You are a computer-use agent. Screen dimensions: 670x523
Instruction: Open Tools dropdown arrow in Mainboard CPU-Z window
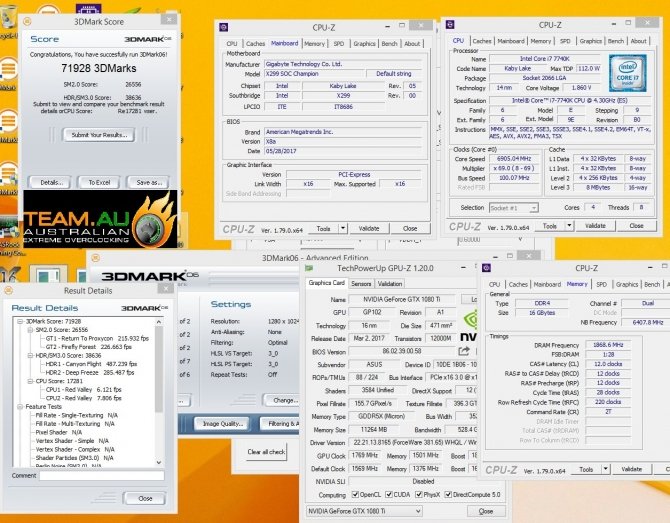(x=343, y=229)
